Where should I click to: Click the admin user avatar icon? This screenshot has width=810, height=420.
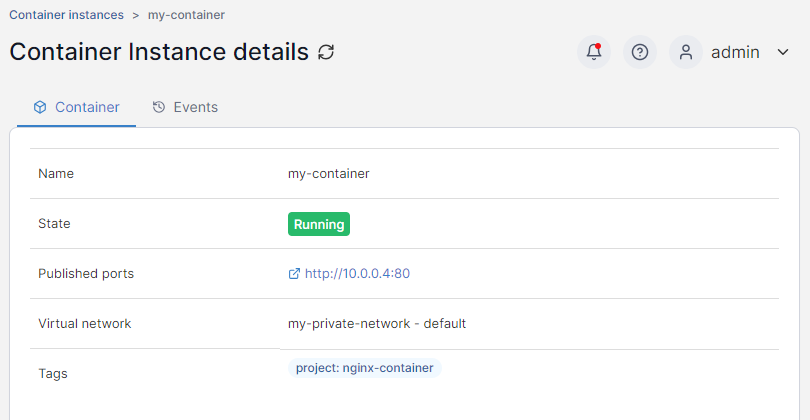686,52
